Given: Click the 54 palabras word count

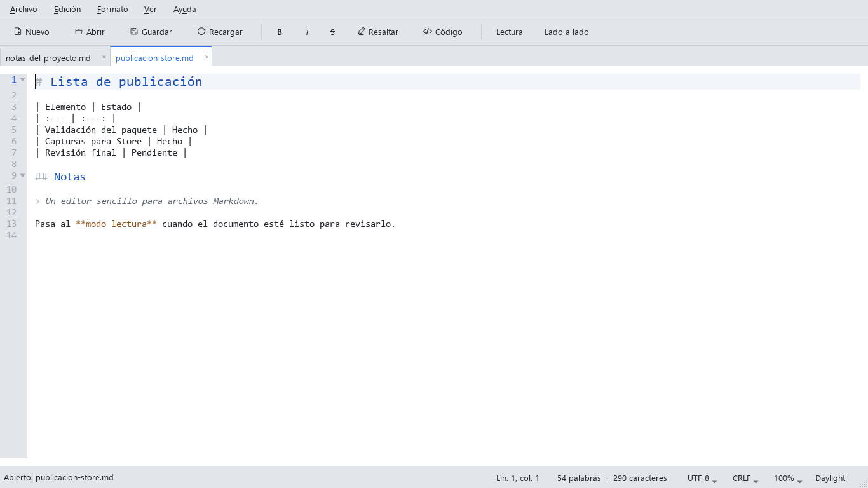Looking at the screenshot, I should 579,478.
